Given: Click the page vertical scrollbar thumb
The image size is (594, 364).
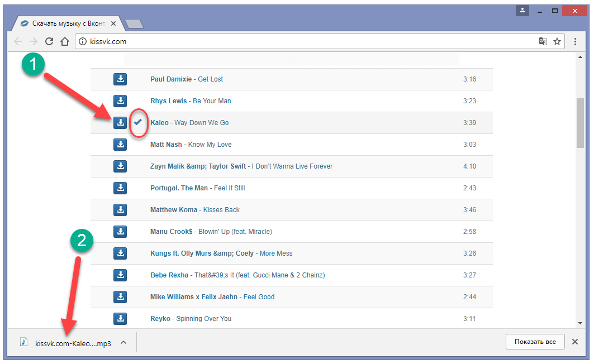Looking at the screenshot, I should pos(580,123).
